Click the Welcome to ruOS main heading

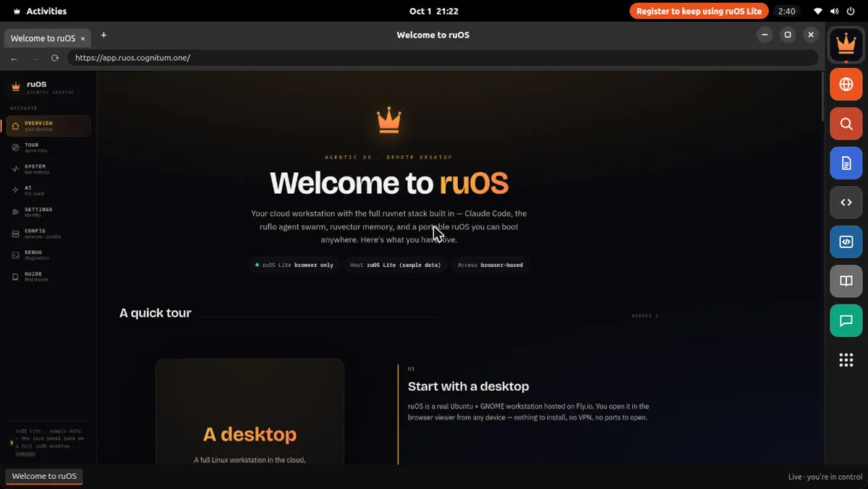(x=389, y=183)
